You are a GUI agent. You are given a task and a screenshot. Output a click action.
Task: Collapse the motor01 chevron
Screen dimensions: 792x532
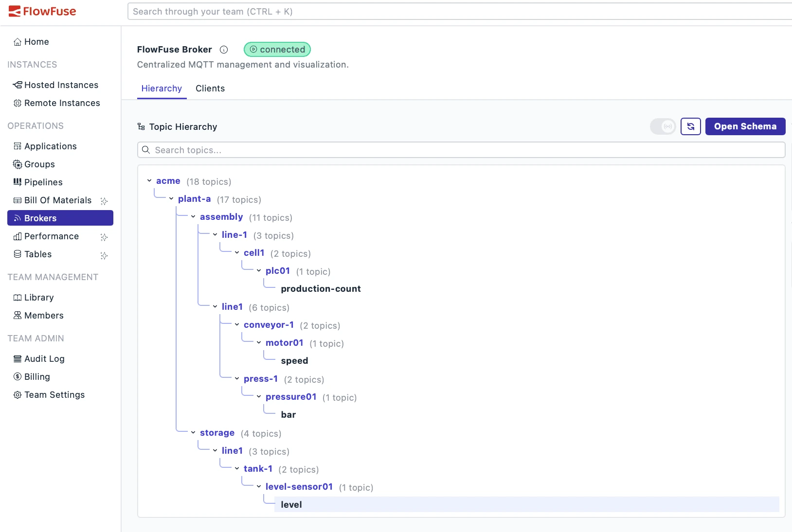(259, 343)
